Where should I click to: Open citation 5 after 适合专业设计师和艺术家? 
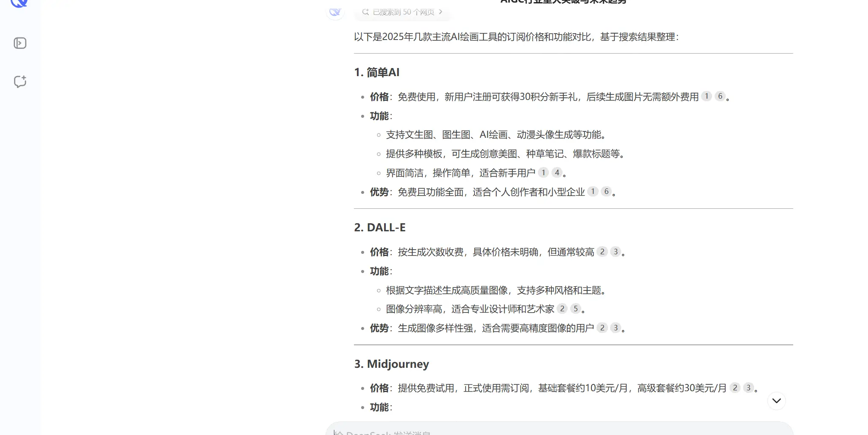576,309
